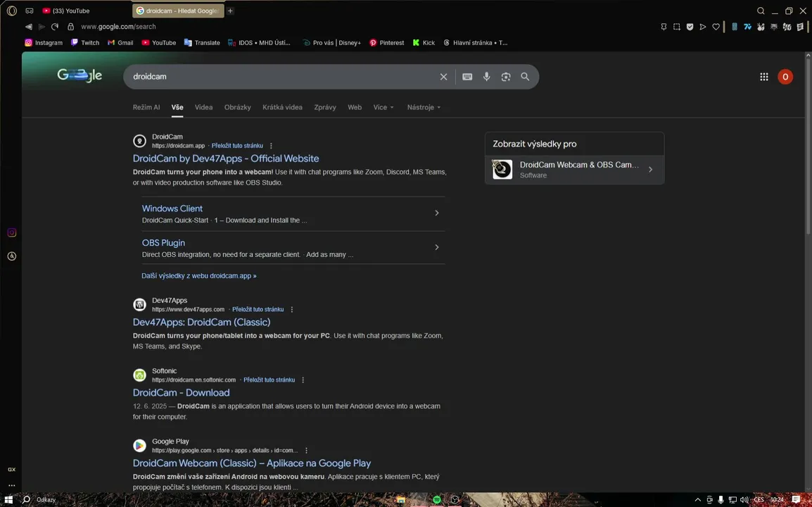Submit search with magnifier icon
Screen dimensions: 812x507
point(525,77)
